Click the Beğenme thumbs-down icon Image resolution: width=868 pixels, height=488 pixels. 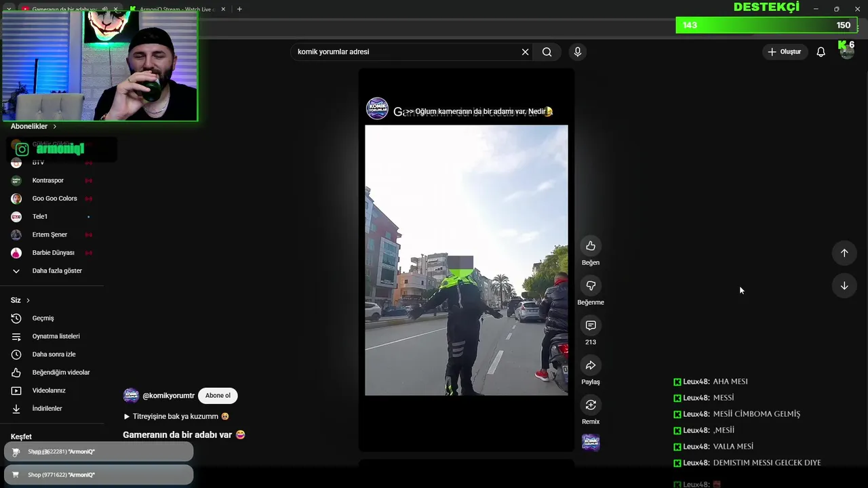(x=591, y=286)
